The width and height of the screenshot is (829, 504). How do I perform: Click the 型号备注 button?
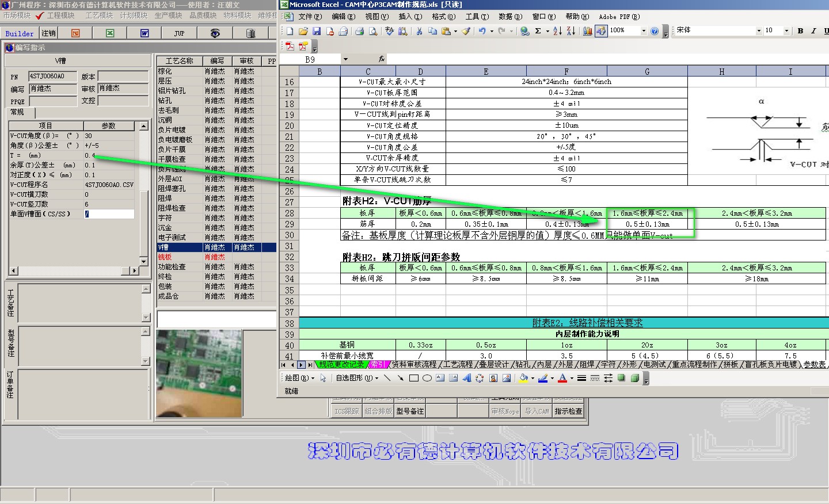[410, 411]
